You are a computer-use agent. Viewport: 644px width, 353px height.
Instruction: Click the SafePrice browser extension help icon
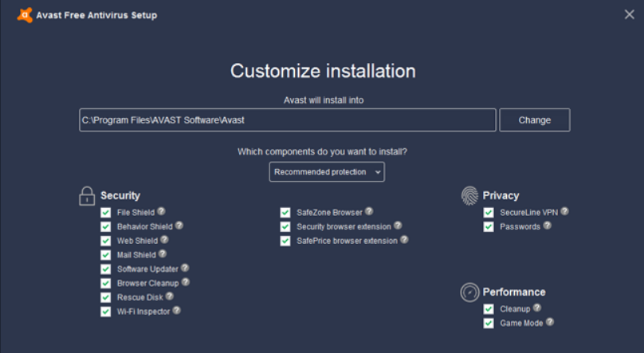click(x=405, y=239)
